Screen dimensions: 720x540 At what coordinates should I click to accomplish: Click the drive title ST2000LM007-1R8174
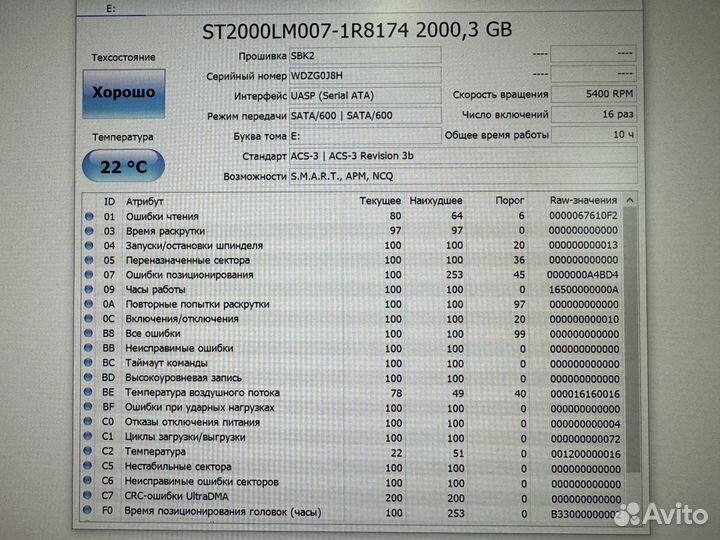coord(305,31)
